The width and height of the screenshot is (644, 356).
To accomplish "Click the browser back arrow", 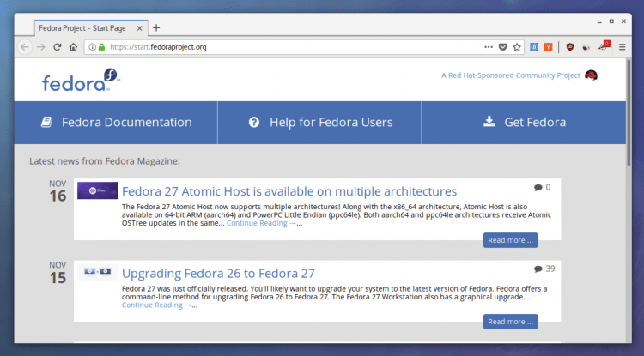I will point(25,47).
